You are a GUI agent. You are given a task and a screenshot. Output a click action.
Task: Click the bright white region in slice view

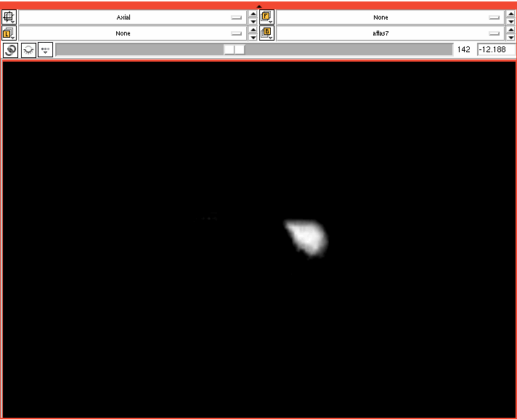point(307,237)
